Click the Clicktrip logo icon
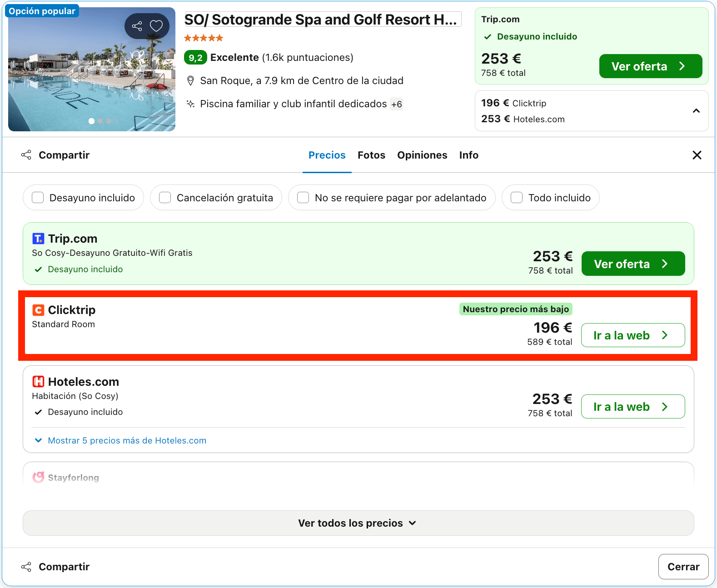 tap(38, 310)
